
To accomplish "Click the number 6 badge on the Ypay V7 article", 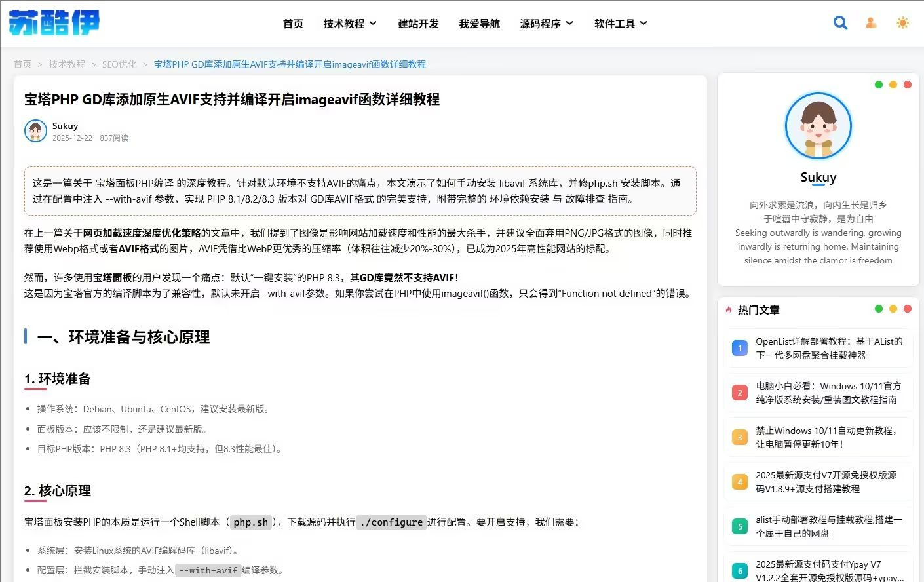I will coord(739,570).
